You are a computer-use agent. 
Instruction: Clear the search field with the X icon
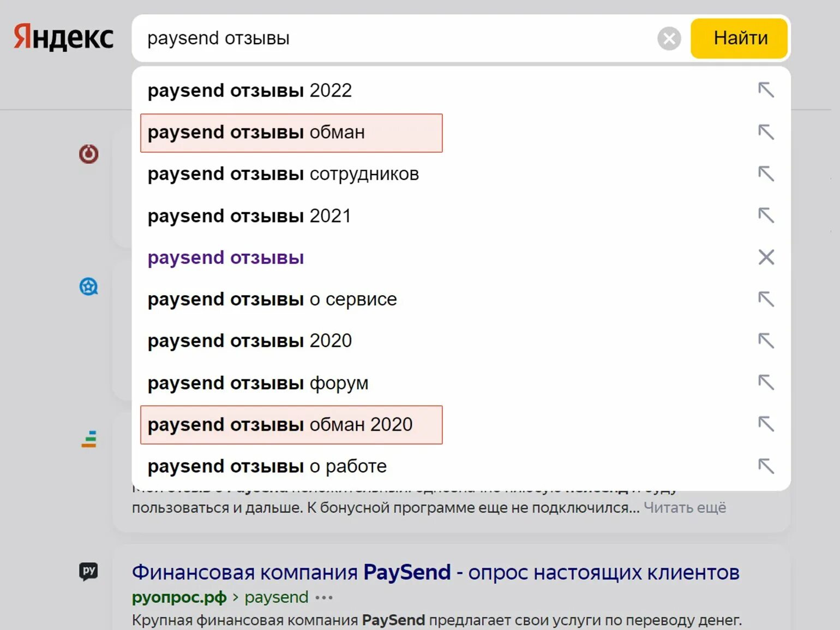(669, 39)
